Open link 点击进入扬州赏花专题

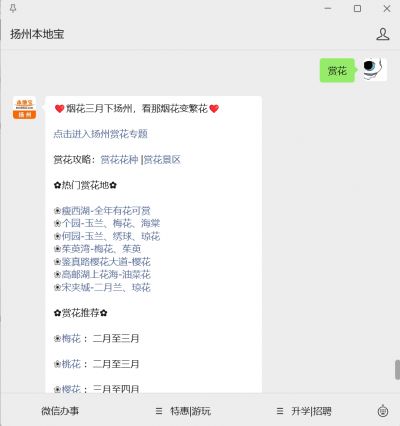tap(100, 134)
